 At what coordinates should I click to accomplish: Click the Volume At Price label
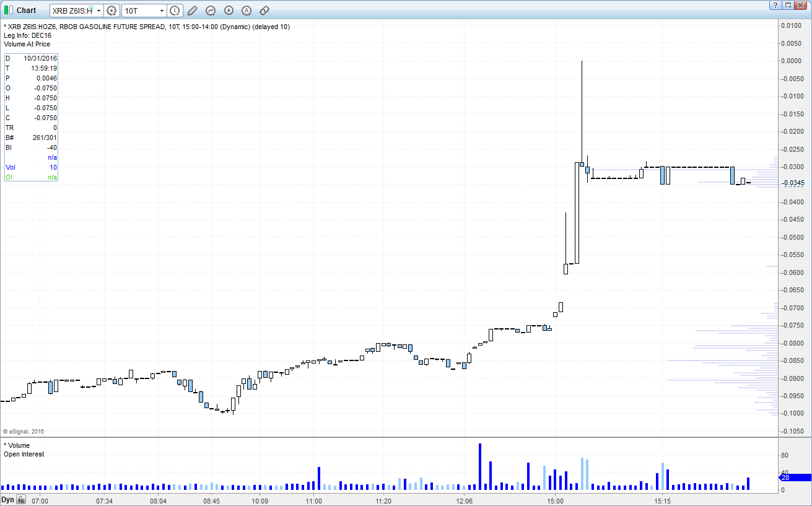coord(27,44)
